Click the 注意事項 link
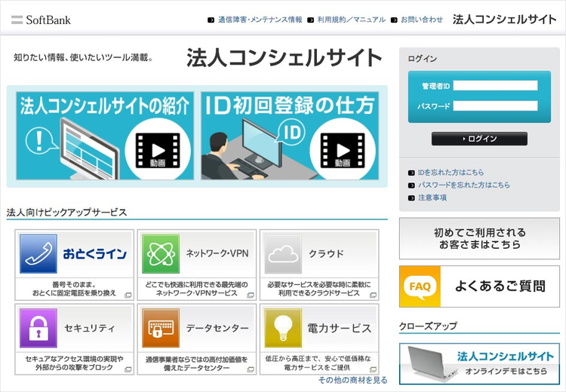Screen dimensions: 566x392 [432, 198]
